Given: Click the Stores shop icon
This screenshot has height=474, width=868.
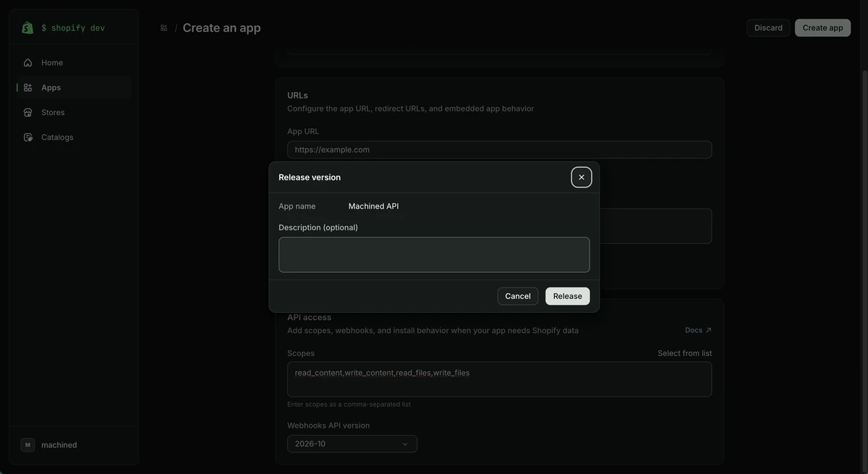Looking at the screenshot, I should click(x=27, y=112).
